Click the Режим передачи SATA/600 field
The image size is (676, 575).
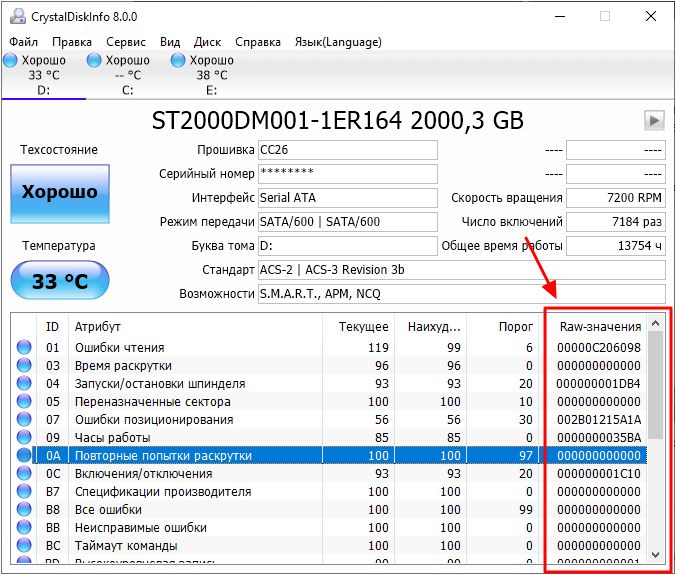(348, 222)
